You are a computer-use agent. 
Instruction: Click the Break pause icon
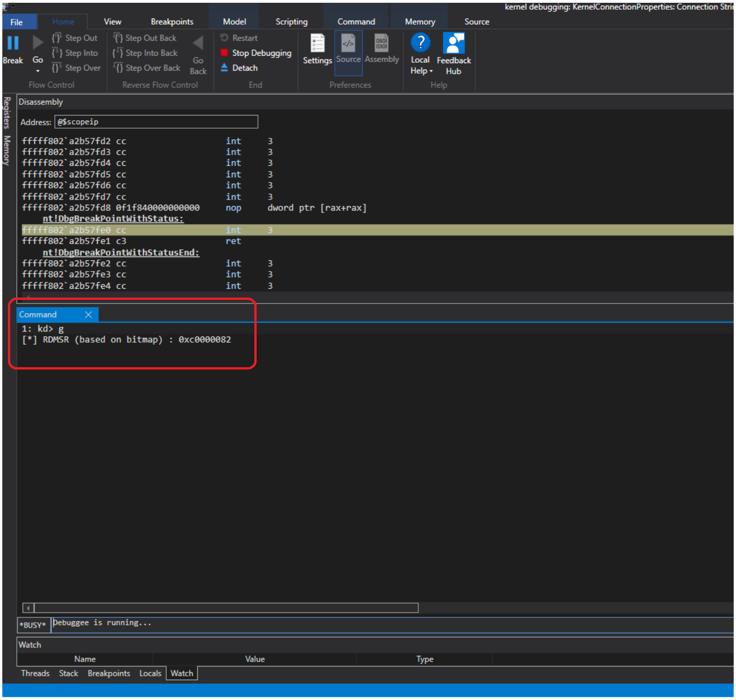click(13, 43)
